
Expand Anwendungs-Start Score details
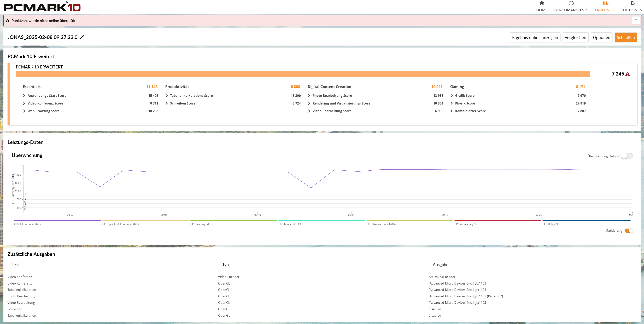coord(24,95)
